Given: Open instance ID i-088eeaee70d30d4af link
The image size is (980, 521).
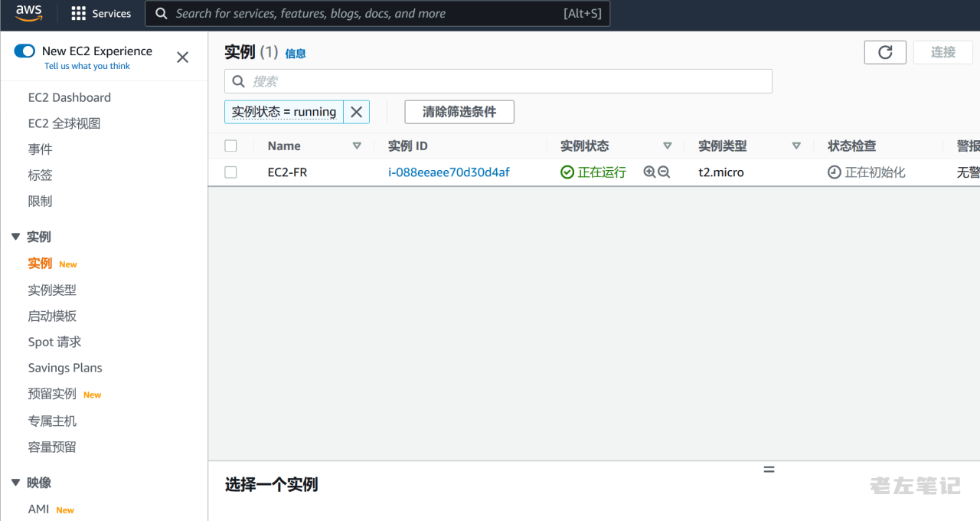Looking at the screenshot, I should click(x=449, y=172).
